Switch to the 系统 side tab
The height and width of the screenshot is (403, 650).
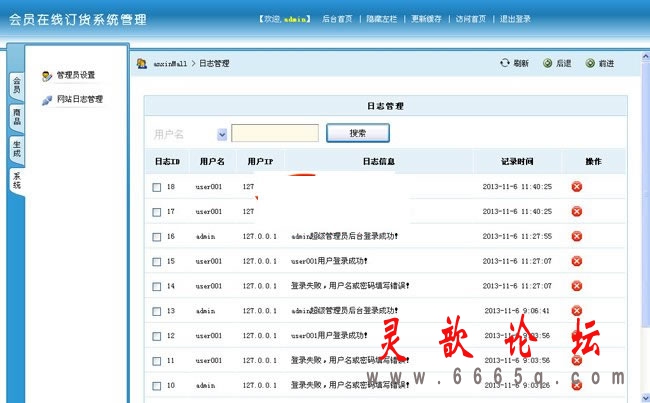pos(17,181)
